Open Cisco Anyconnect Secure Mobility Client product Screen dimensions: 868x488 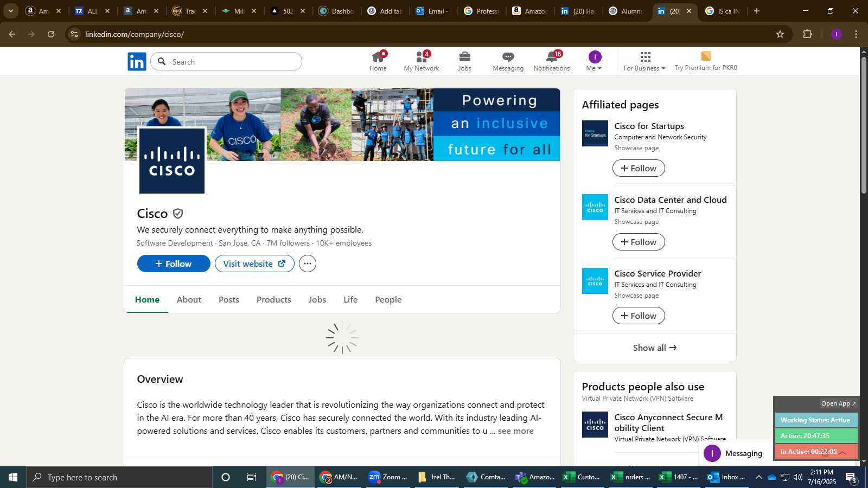[x=668, y=422]
